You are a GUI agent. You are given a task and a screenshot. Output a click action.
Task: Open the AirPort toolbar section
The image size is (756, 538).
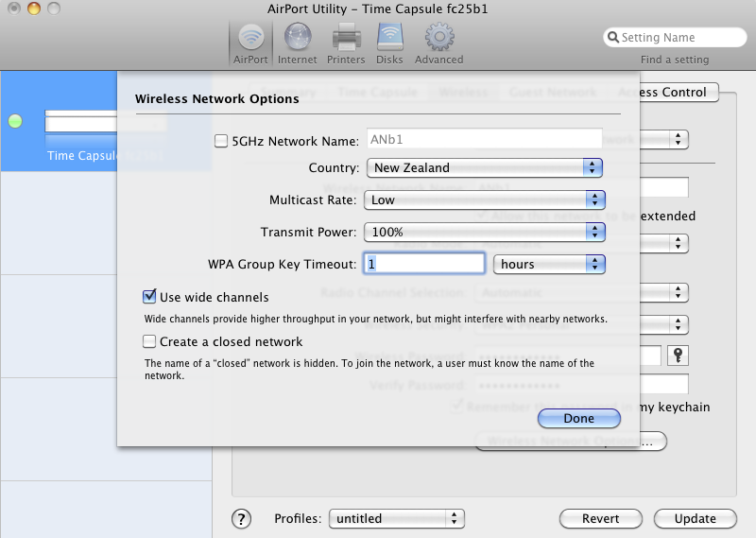point(250,43)
